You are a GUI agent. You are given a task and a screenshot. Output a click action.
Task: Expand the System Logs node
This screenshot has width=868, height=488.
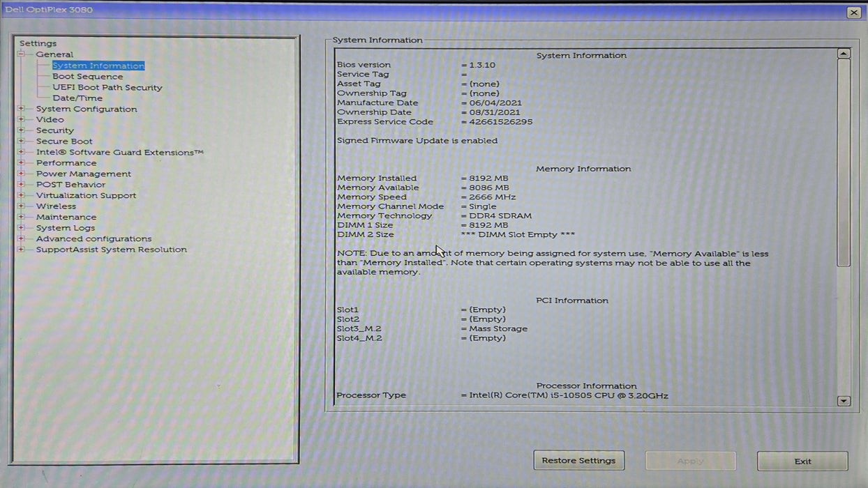pos(21,228)
